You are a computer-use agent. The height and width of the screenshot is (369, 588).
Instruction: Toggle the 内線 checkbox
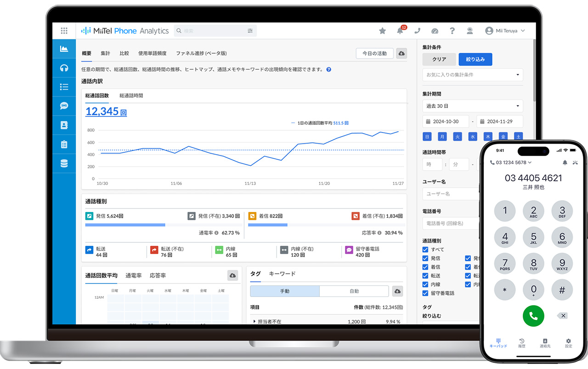point(425,285)
